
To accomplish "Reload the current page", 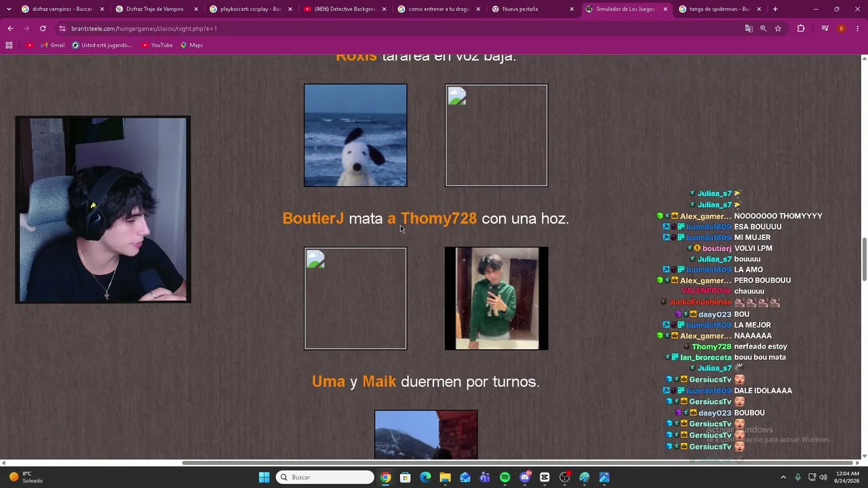I will (x=43, y=28).
